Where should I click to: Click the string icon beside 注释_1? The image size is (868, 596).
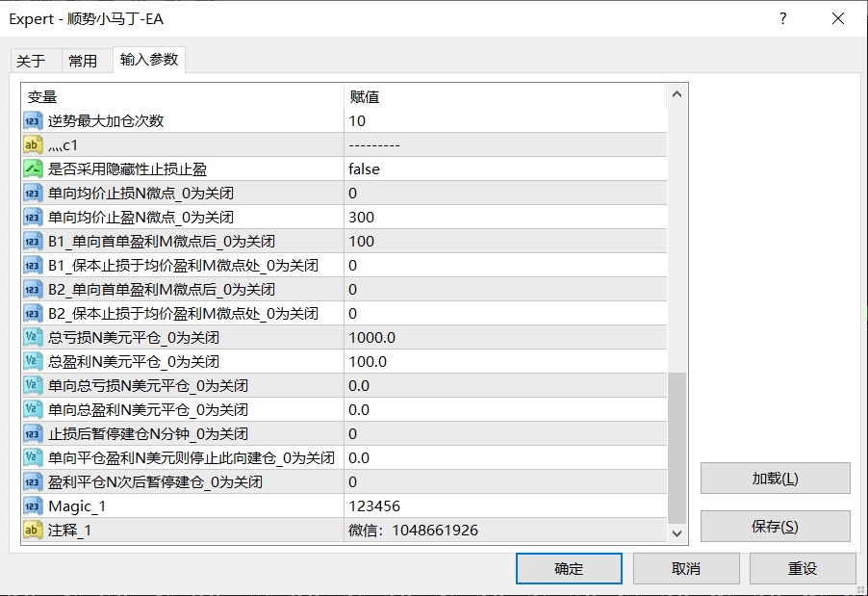[33, 531]
